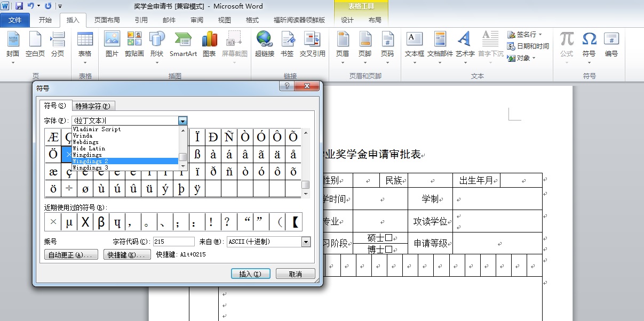Screen dimensions: 644x321
Task: Open the signature line (签名行) dropdown
Action: [x=540, y=34]
